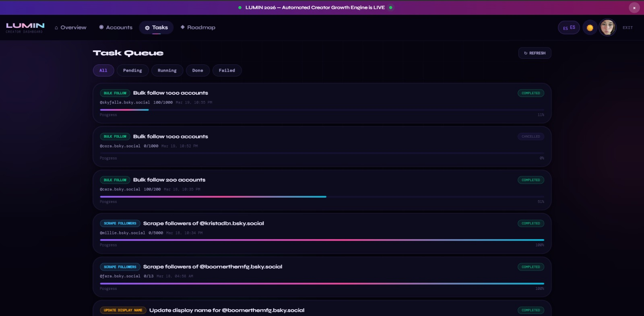Open the user avatar profile

[x=607, y=27]
